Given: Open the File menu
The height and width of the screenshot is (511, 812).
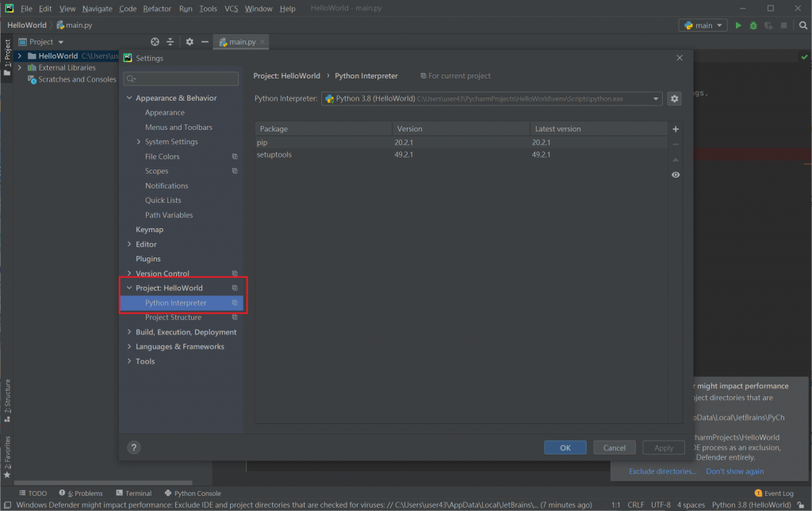Looking at the screenshot, I should [26, 9].
